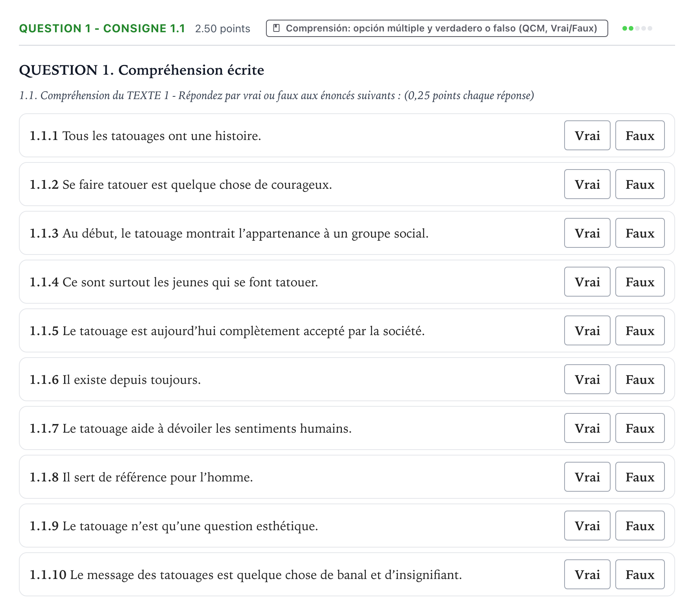694x616 pixels.
Task: Select Faux for statement 1.1.1
Action: (640, 135)
